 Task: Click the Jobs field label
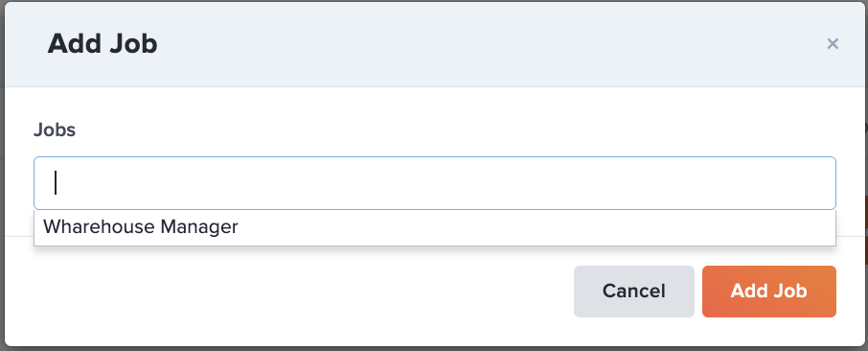pyautogui.click(x=55, y=129)
